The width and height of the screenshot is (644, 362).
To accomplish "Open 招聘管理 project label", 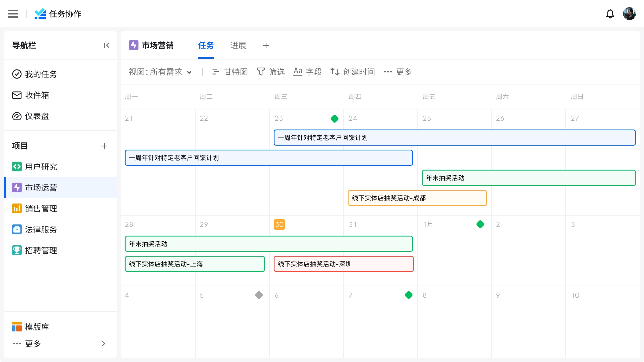I will point(41,250).
